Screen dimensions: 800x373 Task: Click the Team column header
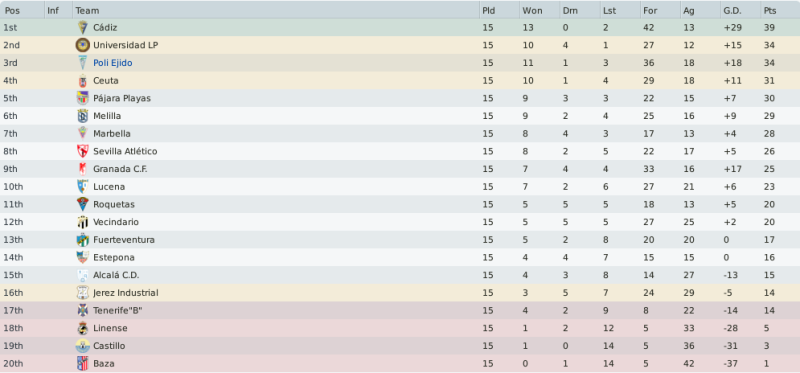(x=276, y=10)
